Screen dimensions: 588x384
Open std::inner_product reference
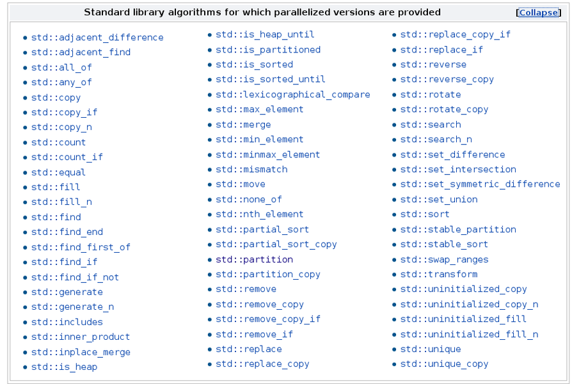(x=81, y=337)
